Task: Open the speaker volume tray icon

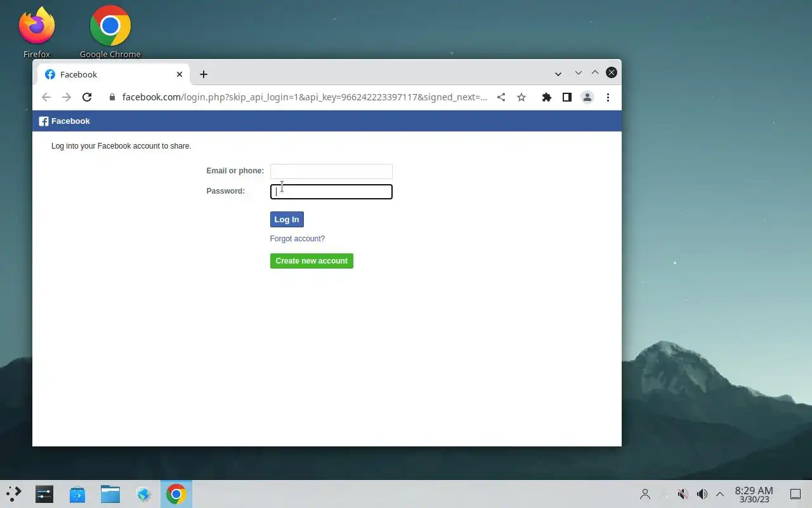Action: (x=702, y=494)
